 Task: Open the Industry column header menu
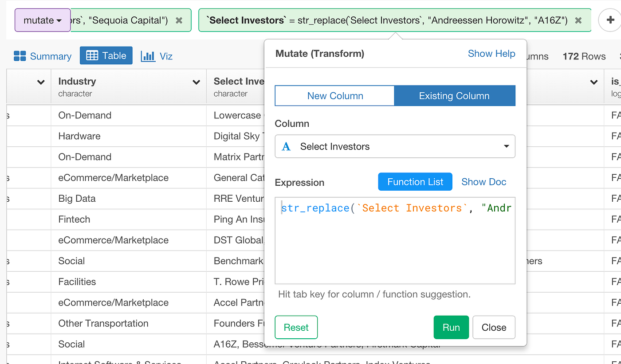coord(196,82)
